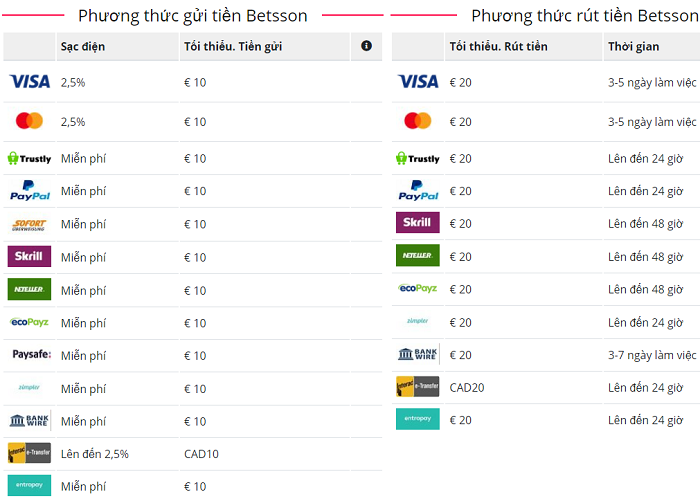Select the Bank Wire withdrawal logo

417,354
